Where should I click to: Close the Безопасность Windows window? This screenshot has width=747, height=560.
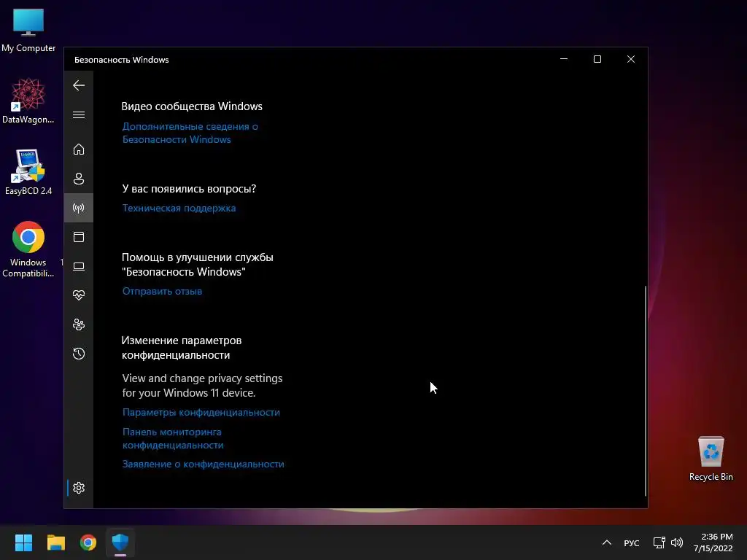click(631, 59)
